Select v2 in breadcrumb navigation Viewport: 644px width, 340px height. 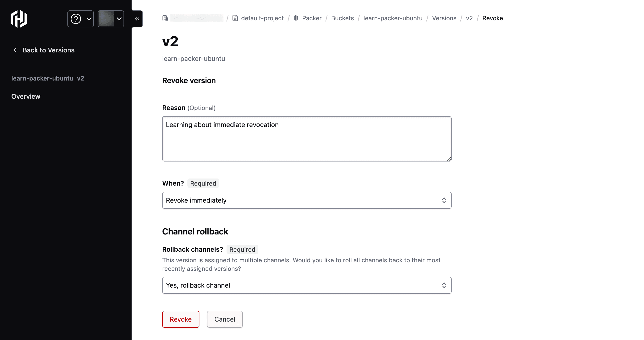469,18
